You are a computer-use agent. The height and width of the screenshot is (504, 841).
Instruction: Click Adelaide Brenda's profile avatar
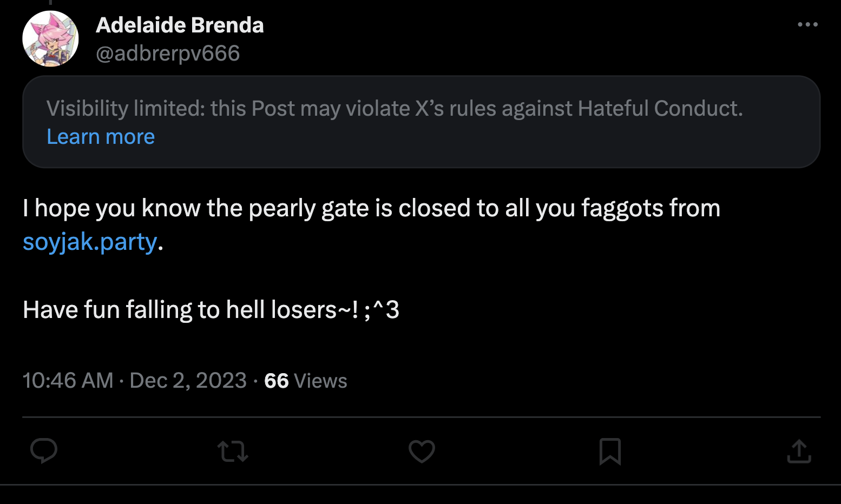(x=50, y=39)
